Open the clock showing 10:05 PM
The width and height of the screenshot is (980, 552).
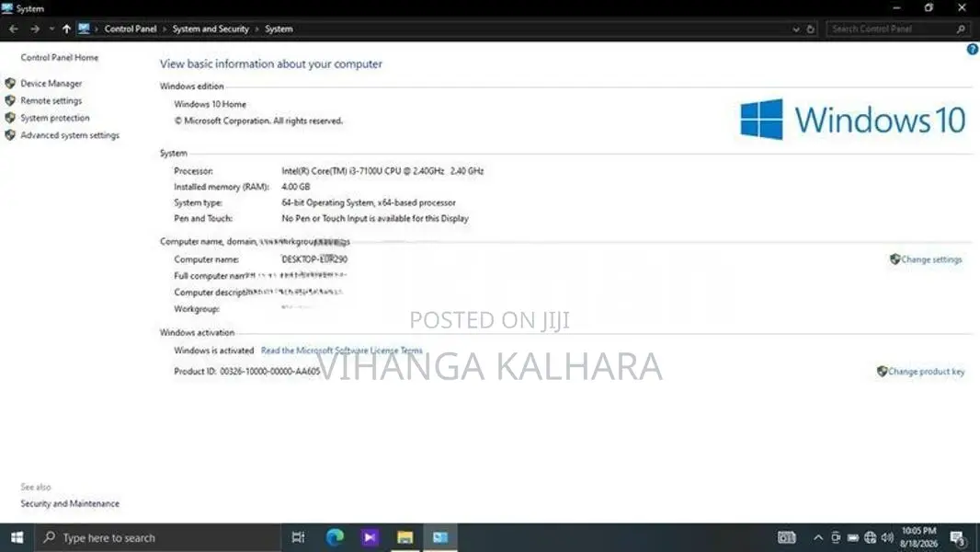918,537
